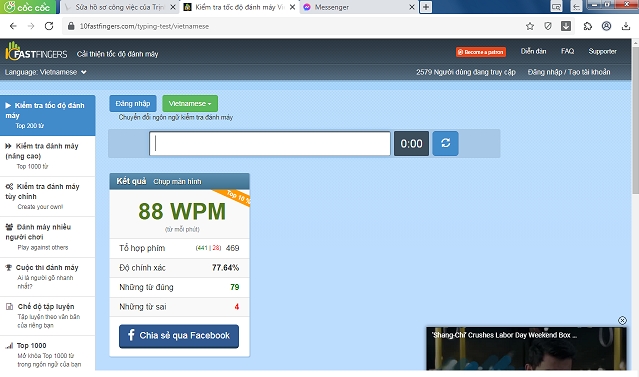639x377 pixels.
Task: Click the Cốc Cốc browser logo button
Action: pos(27,7)
